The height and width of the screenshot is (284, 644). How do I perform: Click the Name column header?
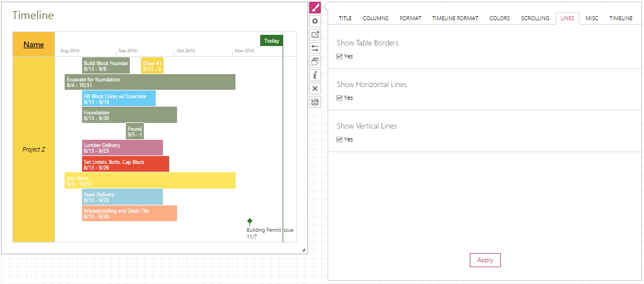click(34, 44)
